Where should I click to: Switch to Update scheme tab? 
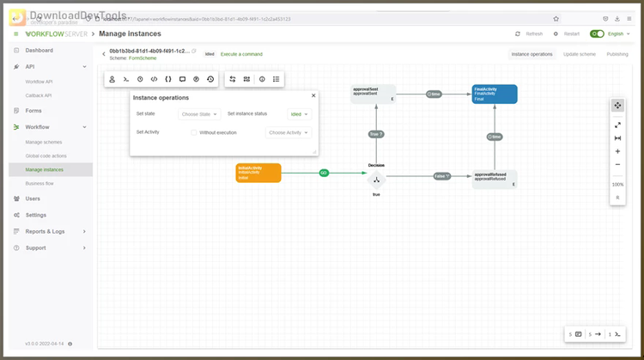(x=580, y=54)
